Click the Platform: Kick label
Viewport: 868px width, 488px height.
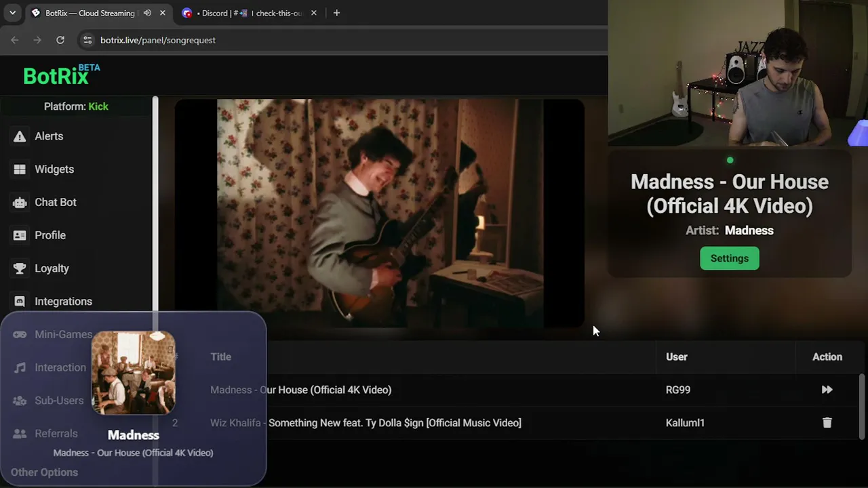click(76, 106)
